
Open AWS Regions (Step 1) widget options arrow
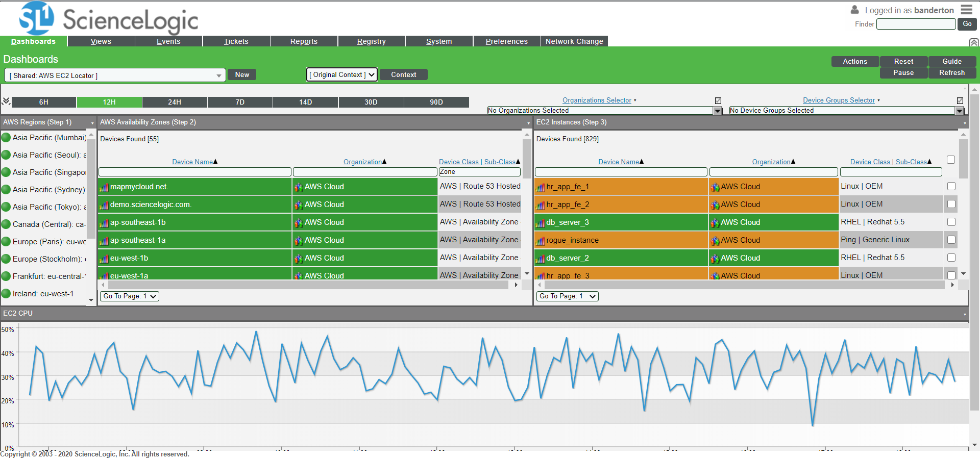pos(92,123)
